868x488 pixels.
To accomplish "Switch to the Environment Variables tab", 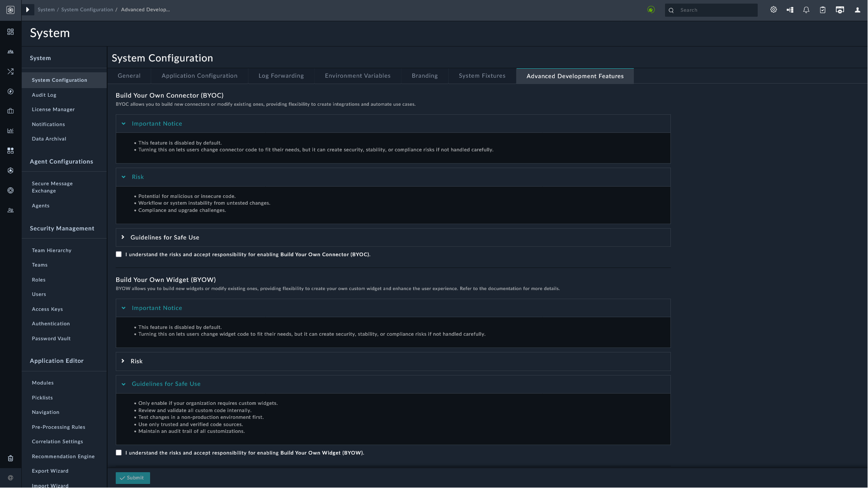I will (x=357, y=76).
